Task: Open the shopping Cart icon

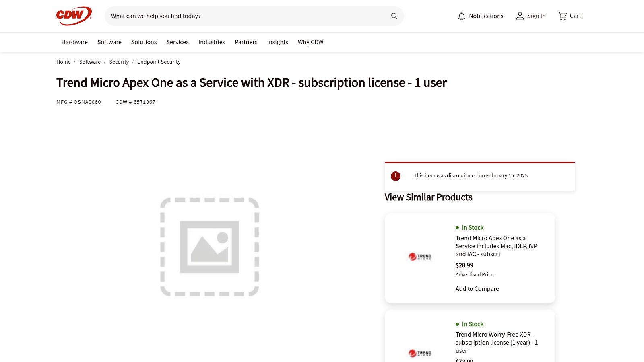Action: pos(562,16)
